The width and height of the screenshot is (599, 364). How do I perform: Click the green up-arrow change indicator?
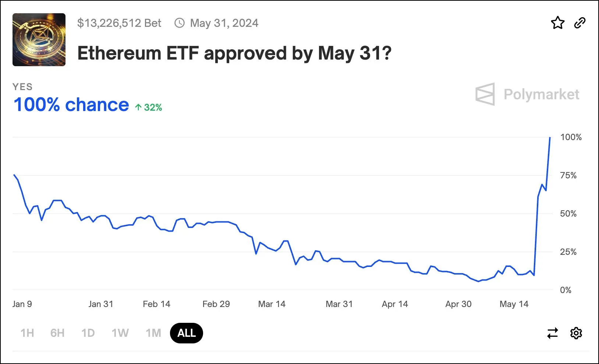pyautogui.click(x=148, y=107)
